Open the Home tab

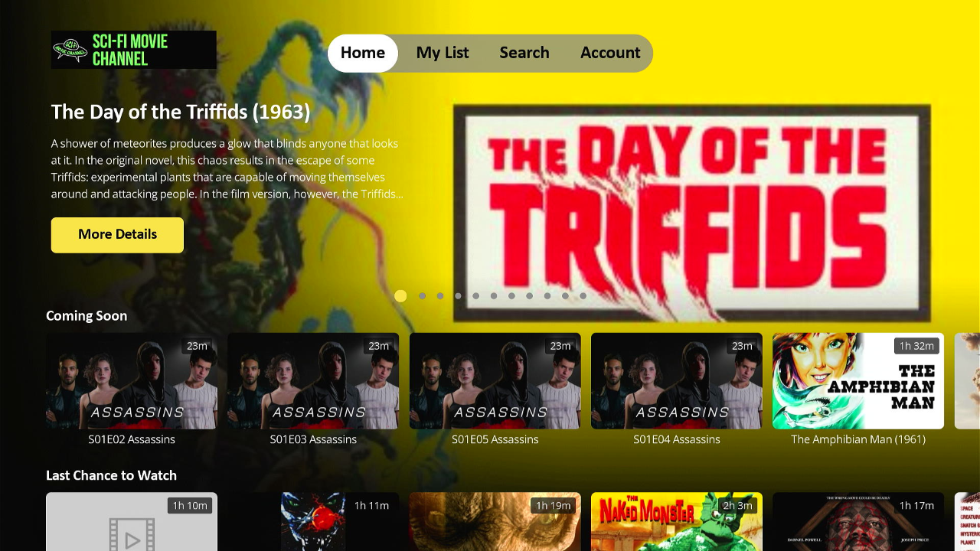click(x=363, y=53)
